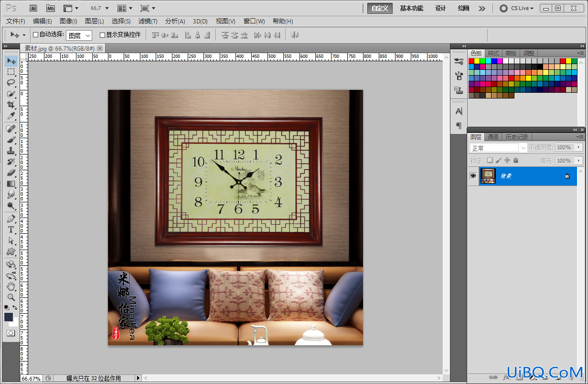Select the Brush tool
Viewport: 588px width, 384px height.
11,140
